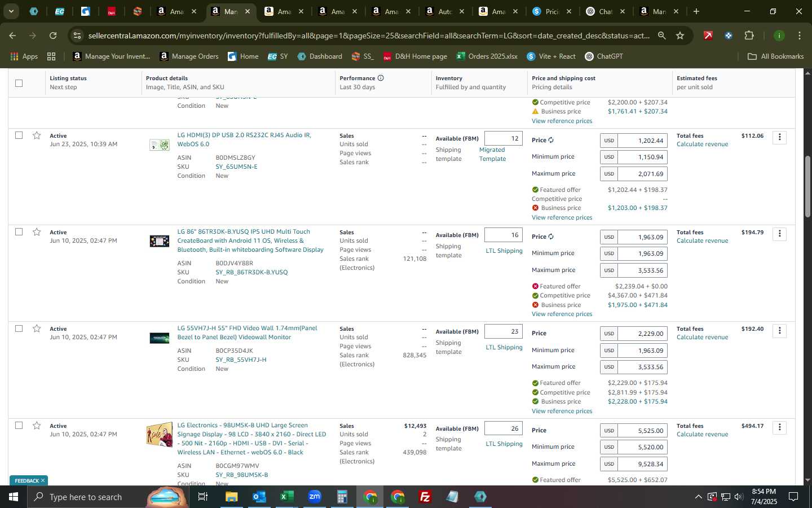Image resolution: width=812 pixels, height=508 pixels.
Task: Open the Extensions puzzle icon
Action: point(749,36)
